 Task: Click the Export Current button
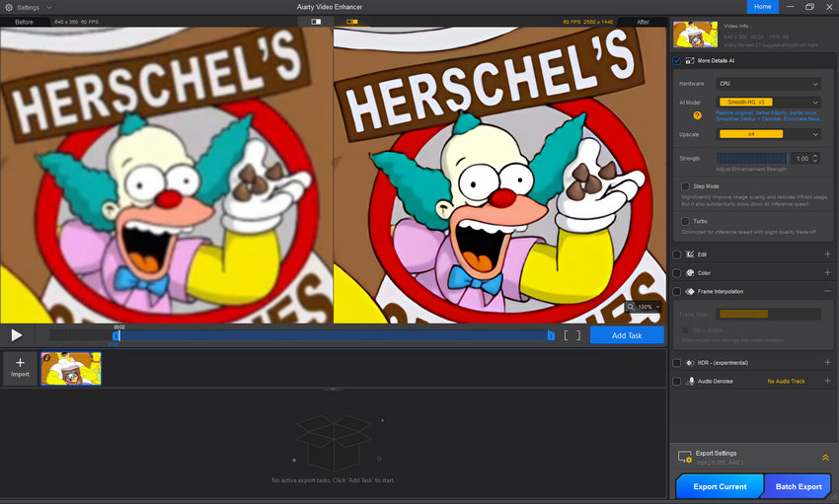point(720,486)
